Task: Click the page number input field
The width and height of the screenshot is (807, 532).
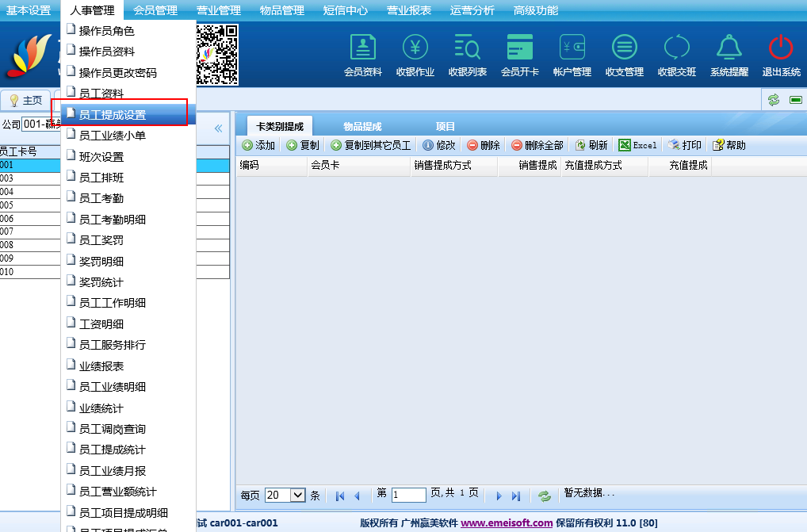Action: [408, 495]
